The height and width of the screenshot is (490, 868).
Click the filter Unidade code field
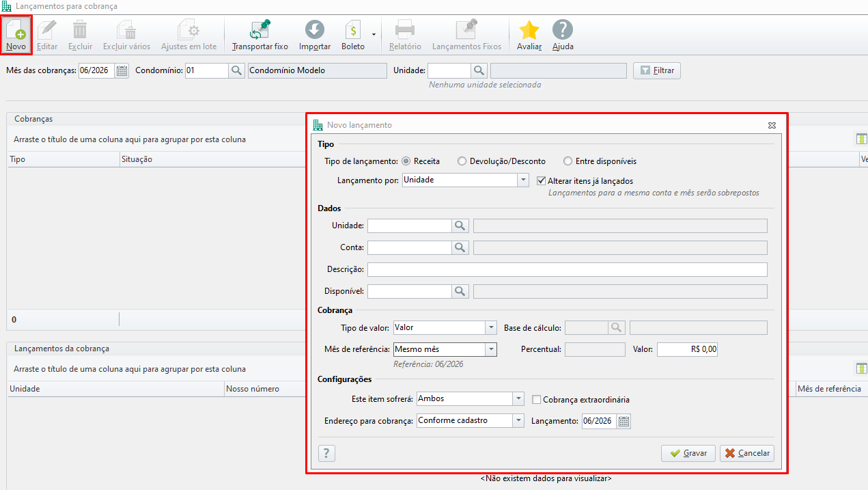point(449,70)
